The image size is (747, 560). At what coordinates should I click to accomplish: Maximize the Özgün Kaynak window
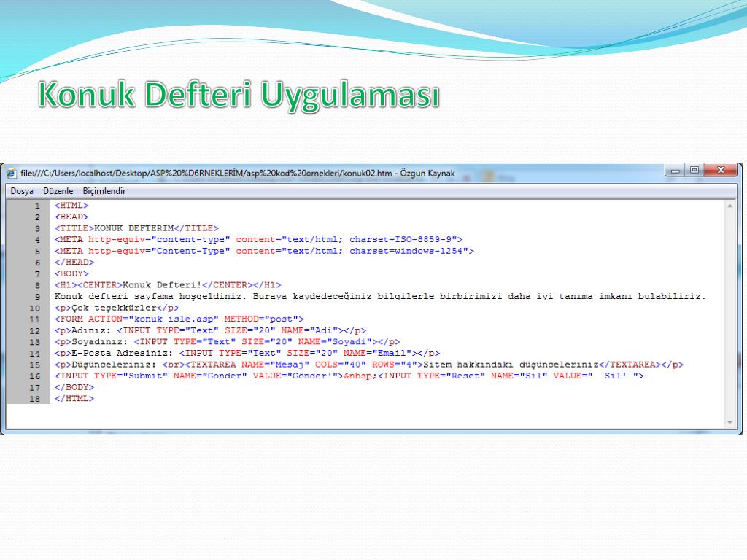point(694,171)
